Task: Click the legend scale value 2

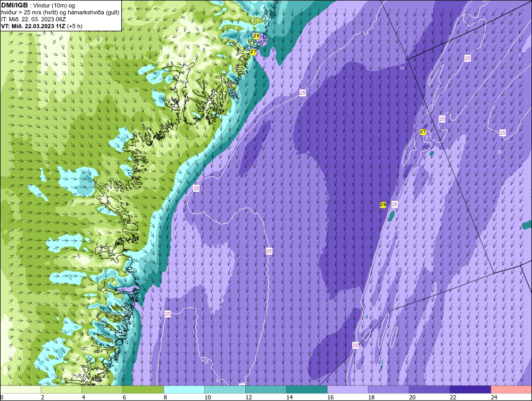Action: click(43, 397)
